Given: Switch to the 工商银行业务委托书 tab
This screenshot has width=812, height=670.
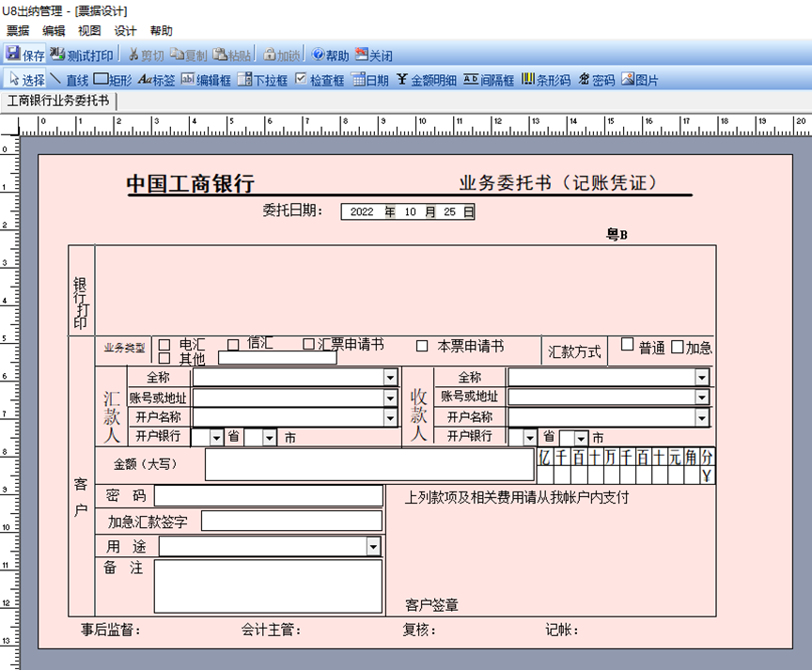Looking at the screenshot, I should (x=58, y=101).
